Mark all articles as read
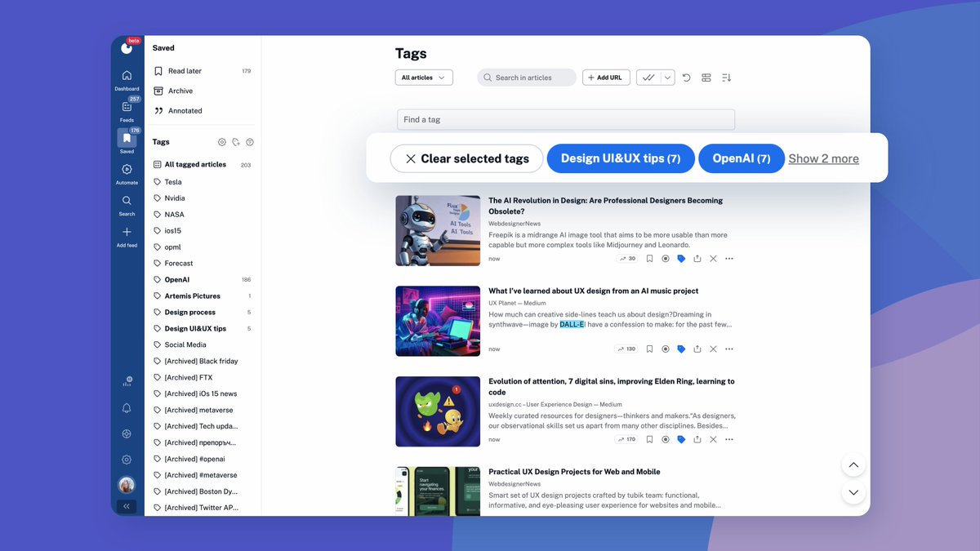 [648, 78]
